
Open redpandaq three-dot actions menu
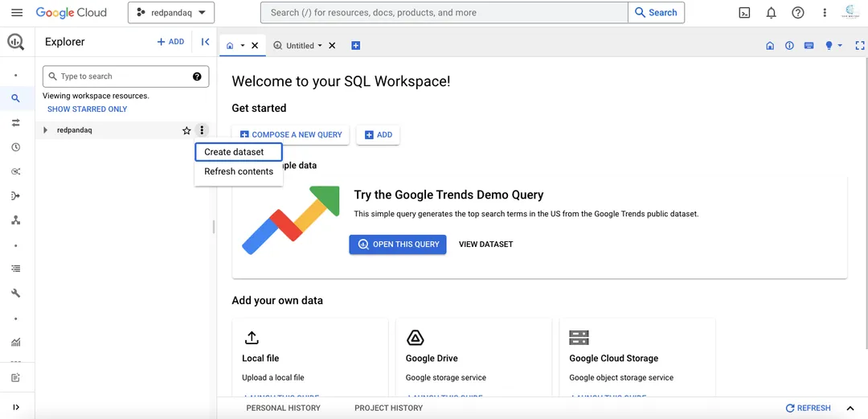click(202, 130)
